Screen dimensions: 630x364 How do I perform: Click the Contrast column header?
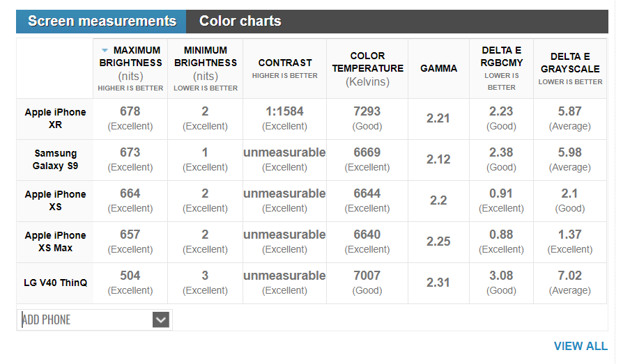(x=285, y=63)
